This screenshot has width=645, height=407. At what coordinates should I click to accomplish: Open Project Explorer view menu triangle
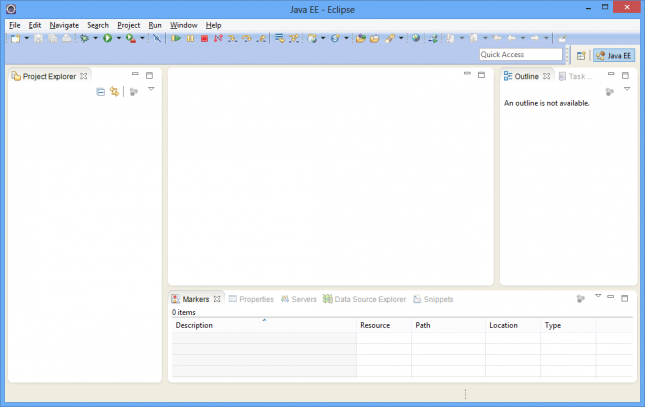(x=151, y=89)
